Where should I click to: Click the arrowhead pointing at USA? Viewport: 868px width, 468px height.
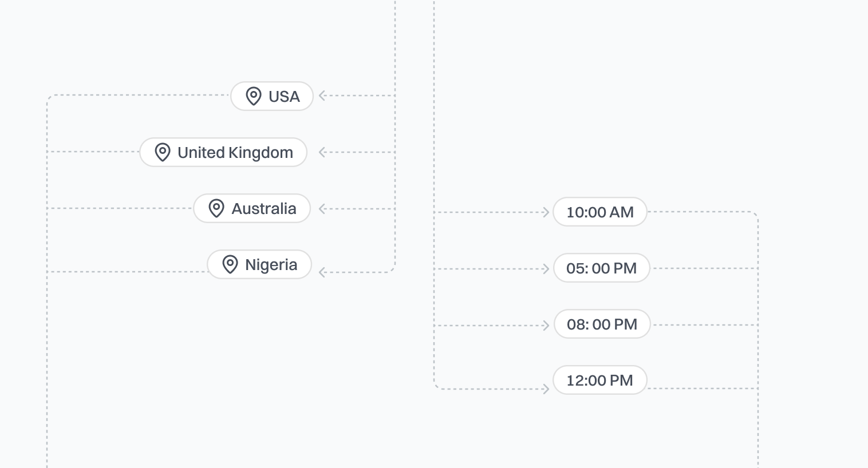click(x=322, y=96)
